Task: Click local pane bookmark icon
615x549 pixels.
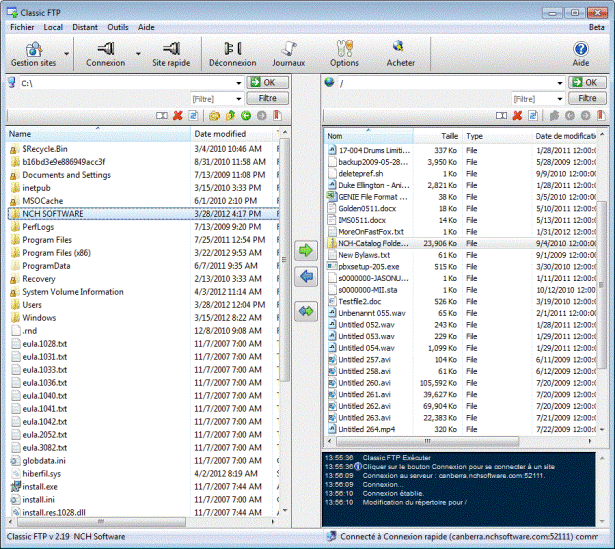Action: (277, 115)
